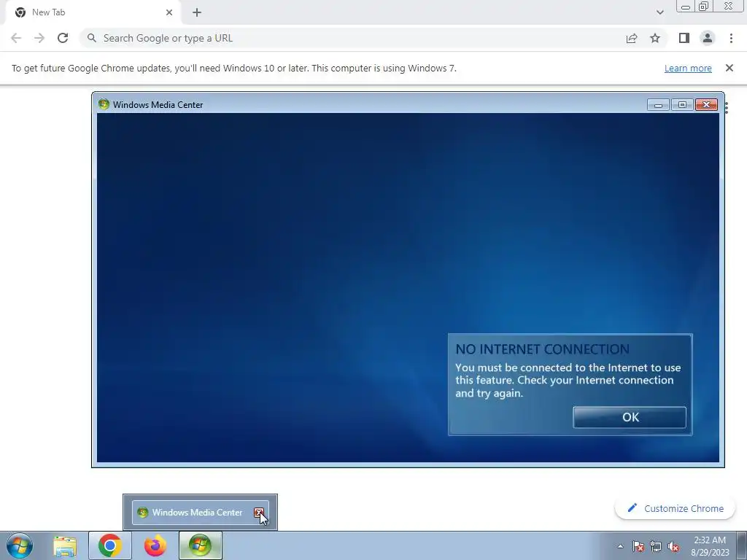Image resolution: width=747 pixels, height=560 pixels.
Task: Minimize the Chrome browser window
Action: tap(686, 7)
